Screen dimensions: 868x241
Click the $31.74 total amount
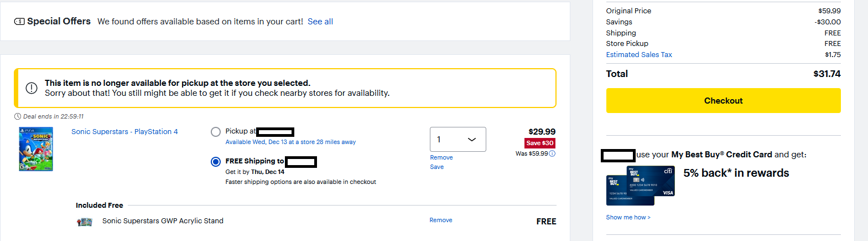827,74
